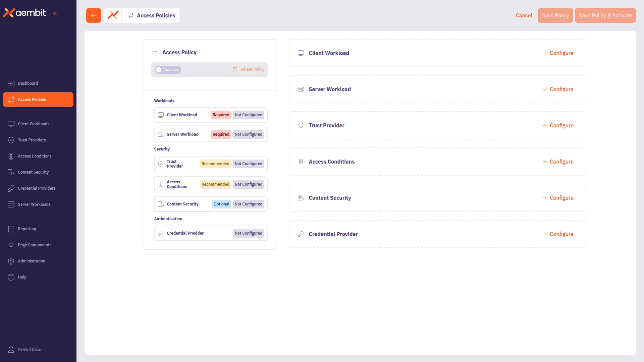Click the Delete Policy trash icon

[x=235, y=69]
